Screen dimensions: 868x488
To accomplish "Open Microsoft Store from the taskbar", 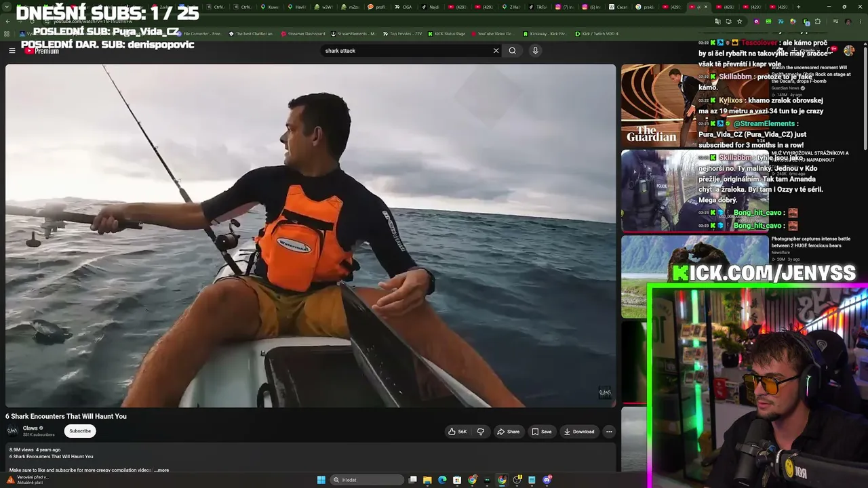I will click(x=457, y=480).
